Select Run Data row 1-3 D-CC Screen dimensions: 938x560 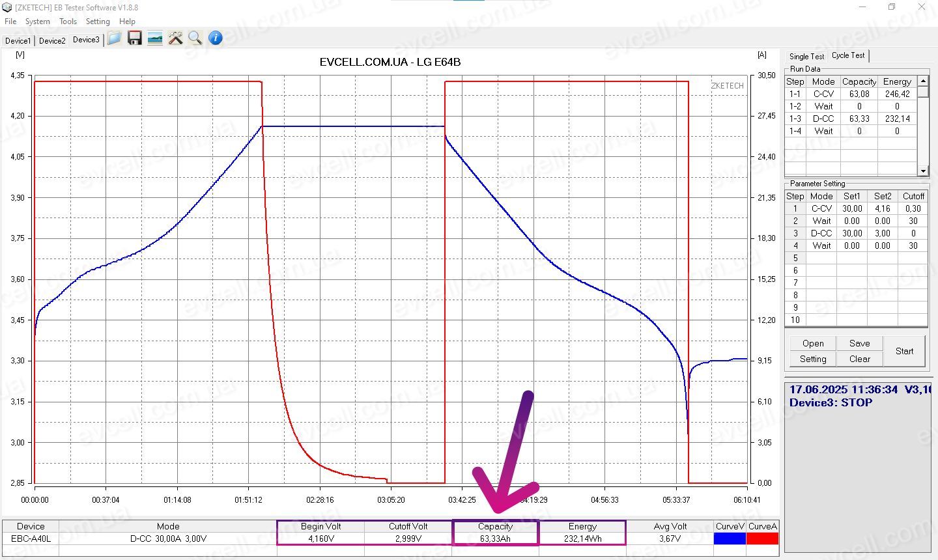[x=851, y=119]
